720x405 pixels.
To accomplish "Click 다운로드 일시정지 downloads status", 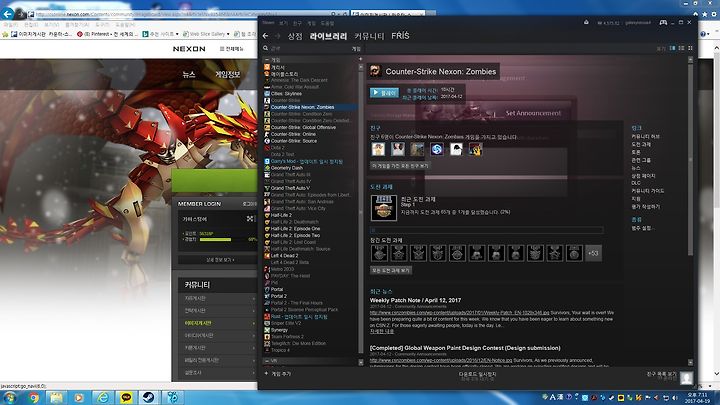I will 478,375.
